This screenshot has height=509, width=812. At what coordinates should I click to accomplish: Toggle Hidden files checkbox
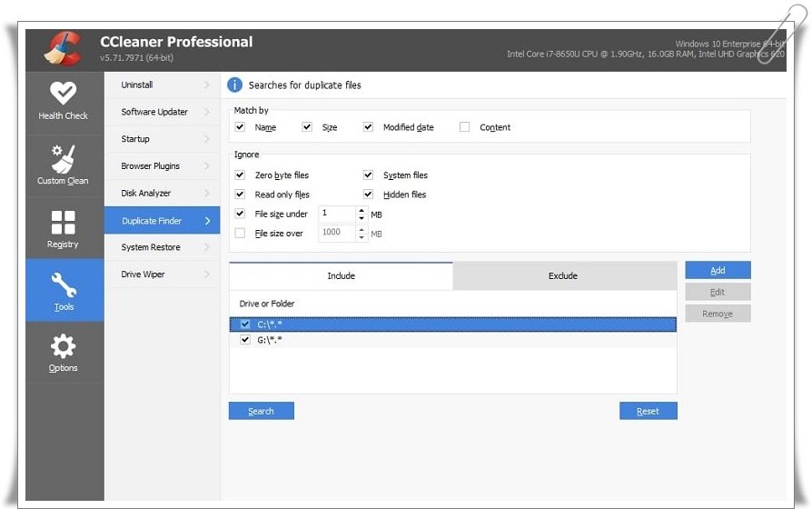(368, 194)
